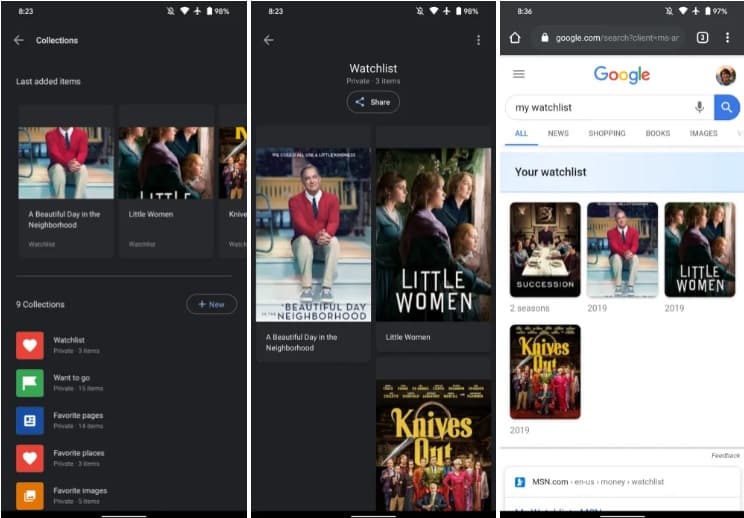Tap the Feedback link
Screen dimensions: 744x518
[x=725, y=455]
